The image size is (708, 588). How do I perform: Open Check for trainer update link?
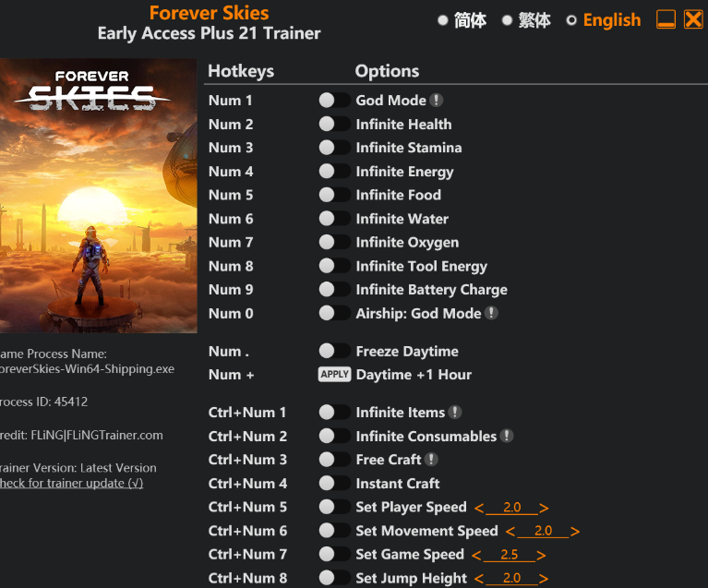coord(71,483)
